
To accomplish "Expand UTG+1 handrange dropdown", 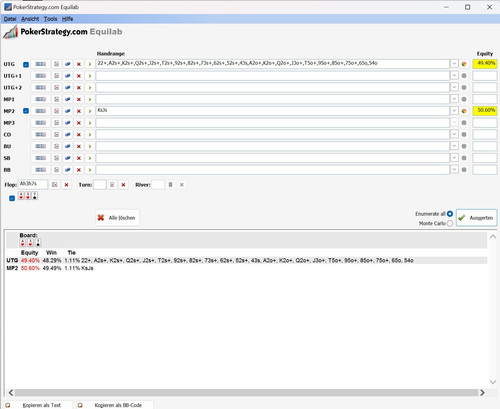I will (454, 76).
